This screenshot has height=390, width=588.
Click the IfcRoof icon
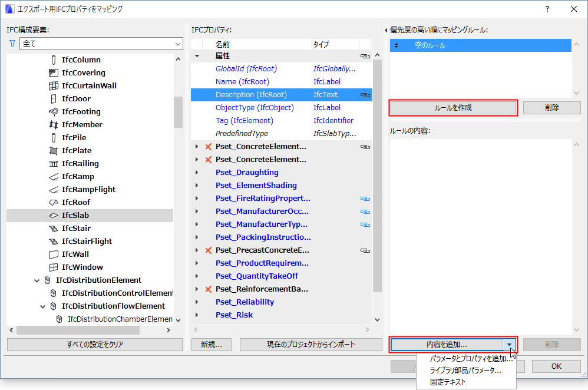[x=54, y=203]
